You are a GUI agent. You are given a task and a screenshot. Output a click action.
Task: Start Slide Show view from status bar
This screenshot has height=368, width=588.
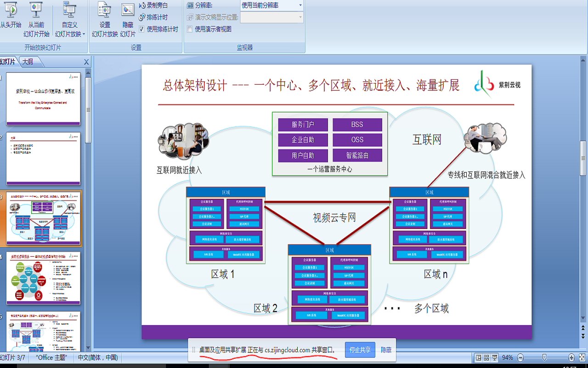pyautogui.click(x=495, y=357)
